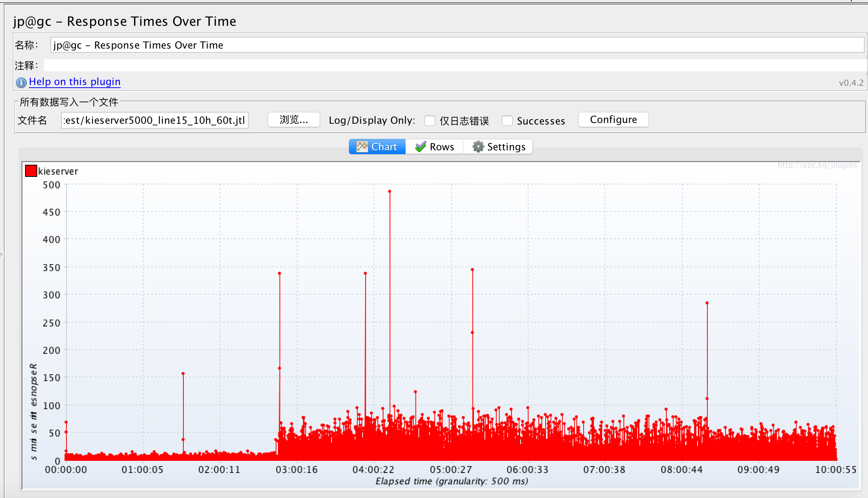Switch to the Rows tab
The image size is (868, 498).
click(x=434, y=147)
